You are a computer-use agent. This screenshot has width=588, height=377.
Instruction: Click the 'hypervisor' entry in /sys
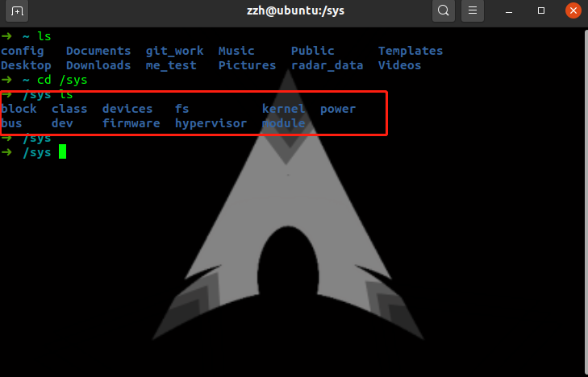pyautogui.click(x=211, y=123)
